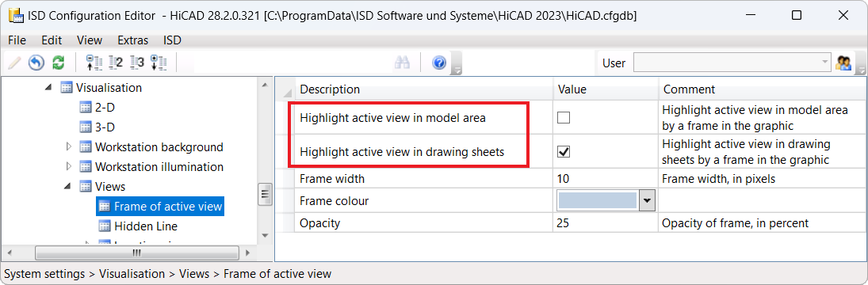
Task: Close the Configuration Editor window
Action: pyautogui.click(x=843, y=16)
